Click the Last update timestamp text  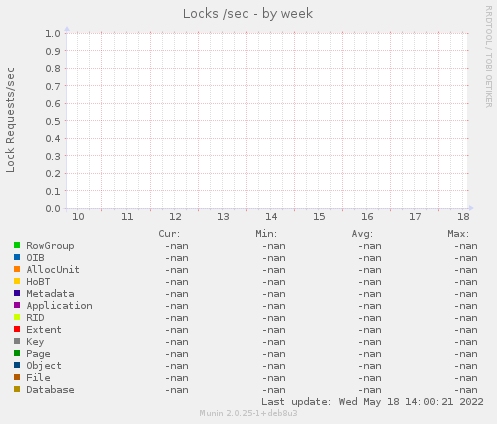pyautogui.click(x=372, y=402)
